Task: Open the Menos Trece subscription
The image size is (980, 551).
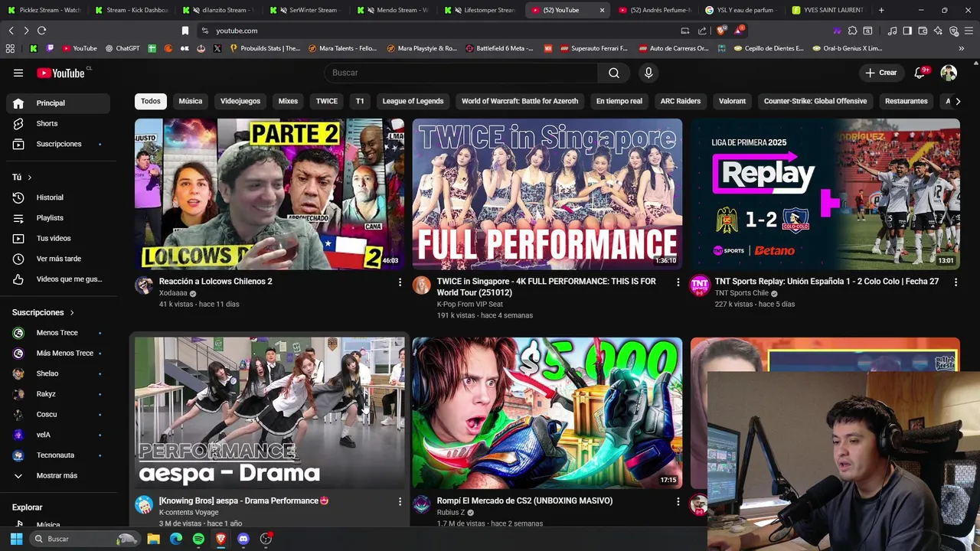Action: click(58, 333)
